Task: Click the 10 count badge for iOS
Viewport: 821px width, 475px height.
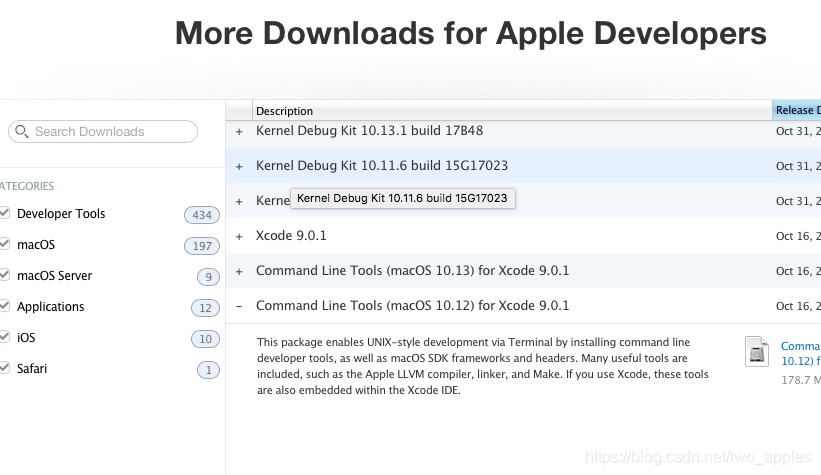Action: pos(205,339)
